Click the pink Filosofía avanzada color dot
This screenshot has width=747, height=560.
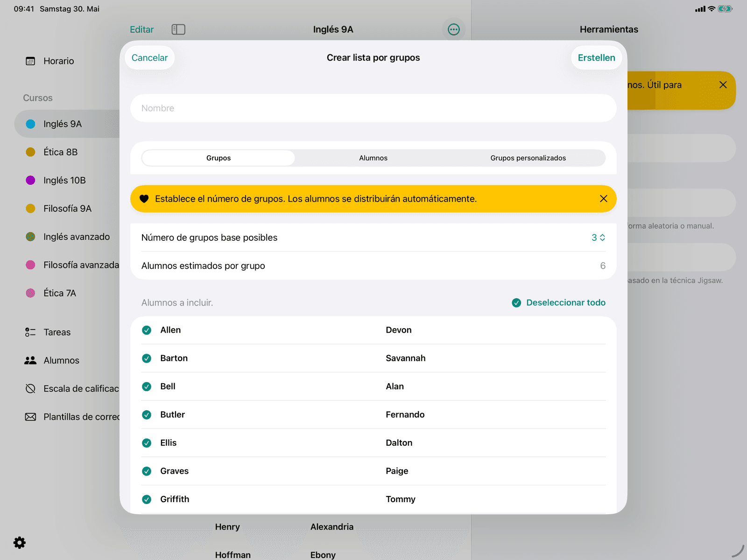[30, 265]
